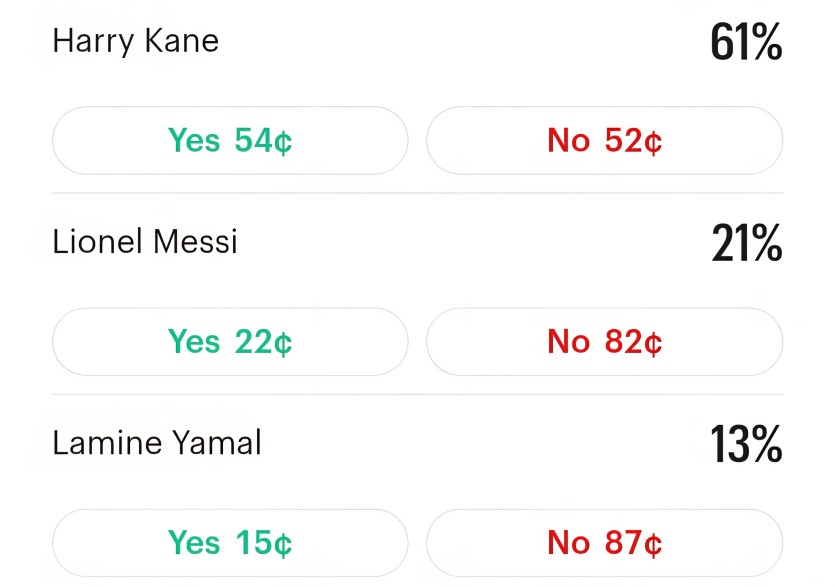This screenshot has height=587, width=835.
Task: Select No 82¢ for Lionel Messi
Action: click(604, 341)
